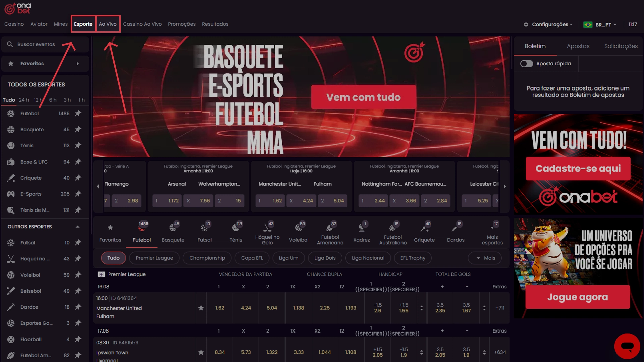
Task: Click the onabet logo
Action: (x=17, y=8)
